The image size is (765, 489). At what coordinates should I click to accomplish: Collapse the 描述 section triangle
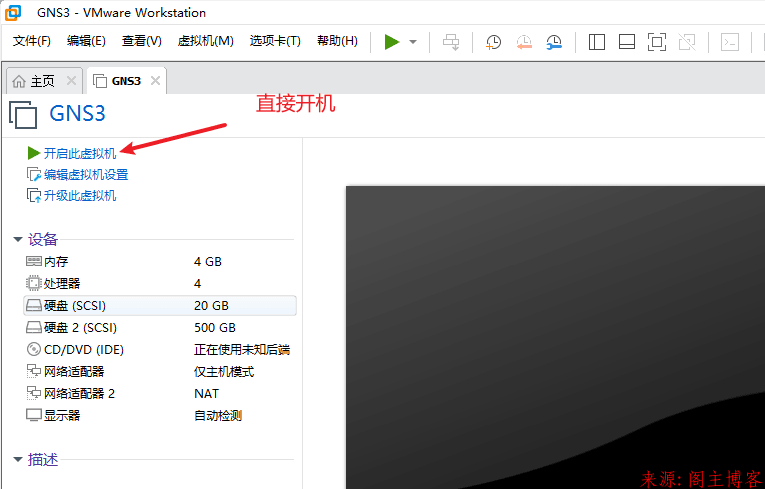pos(18,459)
